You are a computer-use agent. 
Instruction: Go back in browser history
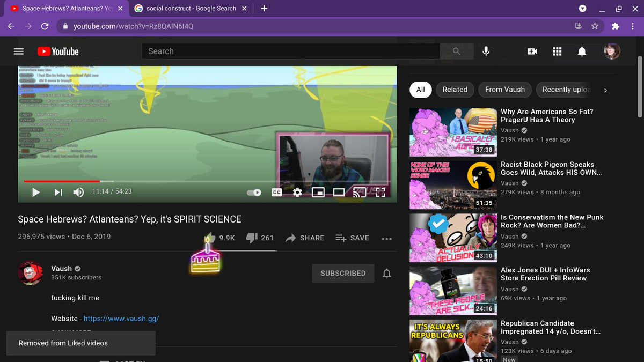point(11,26)
